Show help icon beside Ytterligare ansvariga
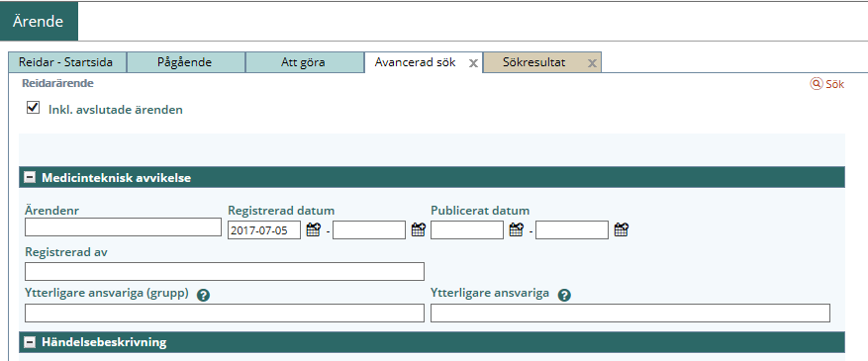 (x=564, y=295)
